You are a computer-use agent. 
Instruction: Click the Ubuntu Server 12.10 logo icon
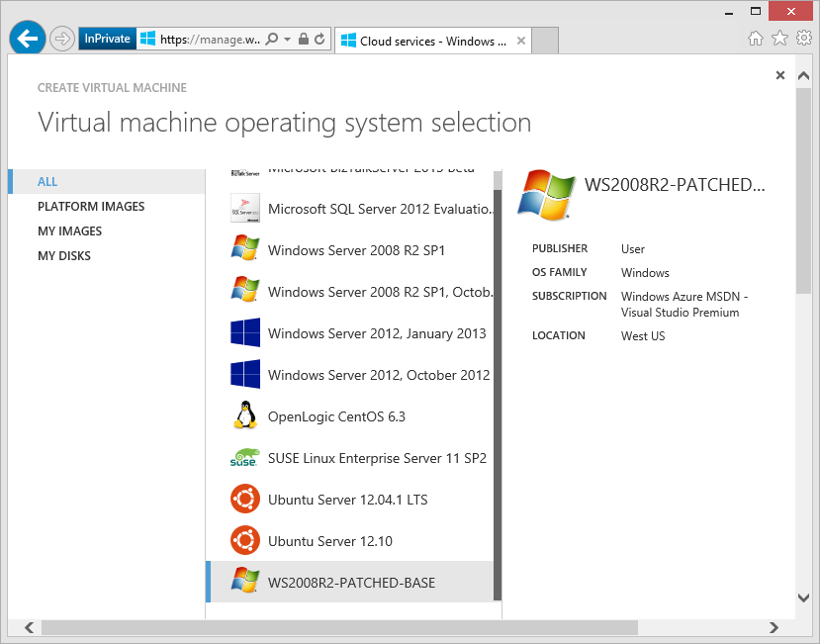tap(244, 541)
